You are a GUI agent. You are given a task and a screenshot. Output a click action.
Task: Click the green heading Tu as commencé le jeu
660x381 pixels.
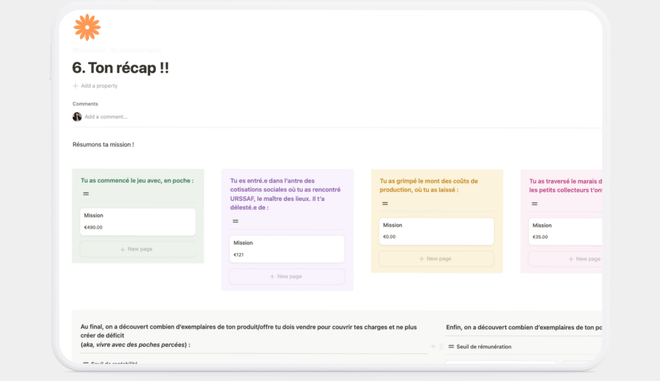(137, 181)
